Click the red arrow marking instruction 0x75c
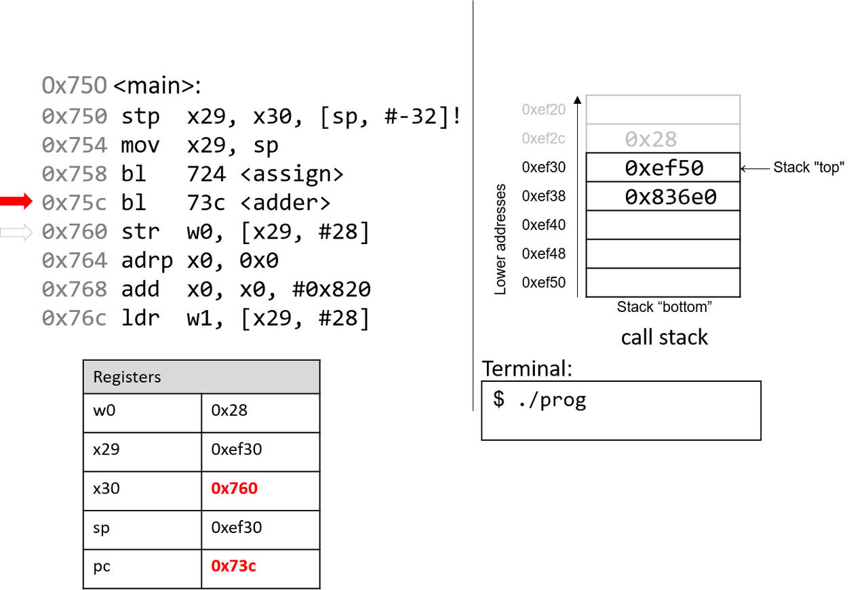The height and width of the screenshot is (590, 868). coord(16,201)
